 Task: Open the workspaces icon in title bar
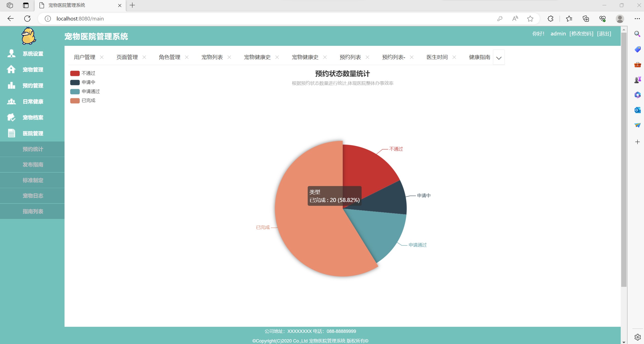pos(10,5)
